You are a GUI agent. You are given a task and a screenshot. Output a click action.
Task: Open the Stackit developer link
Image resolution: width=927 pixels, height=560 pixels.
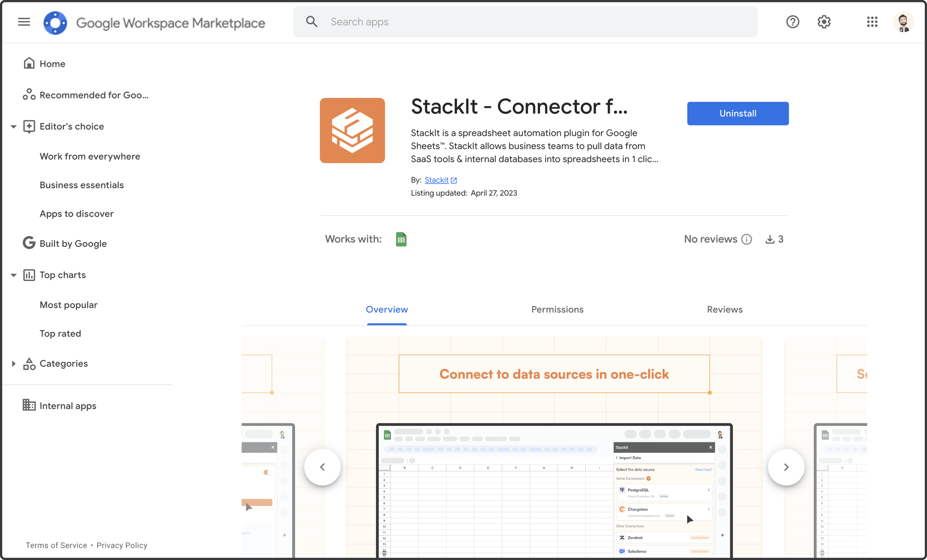436,180
